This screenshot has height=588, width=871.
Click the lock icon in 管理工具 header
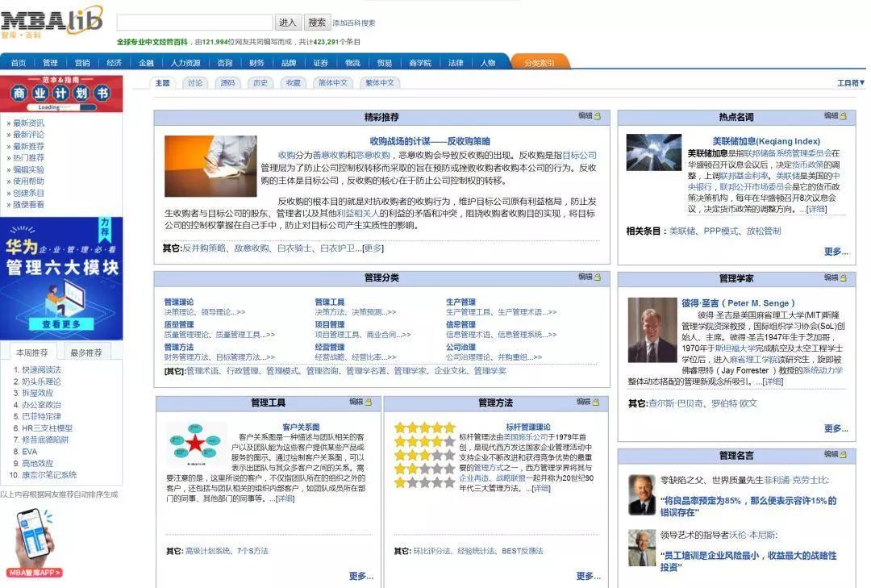[369, 402]
